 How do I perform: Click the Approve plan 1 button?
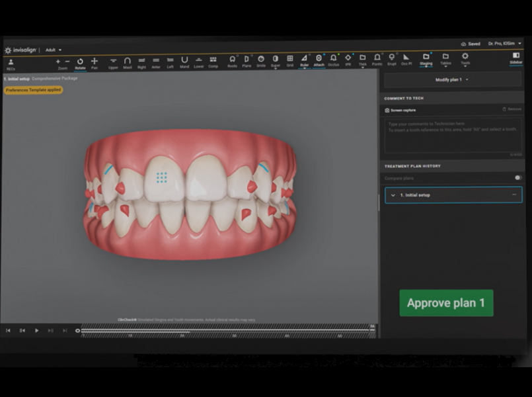(446, 303)
